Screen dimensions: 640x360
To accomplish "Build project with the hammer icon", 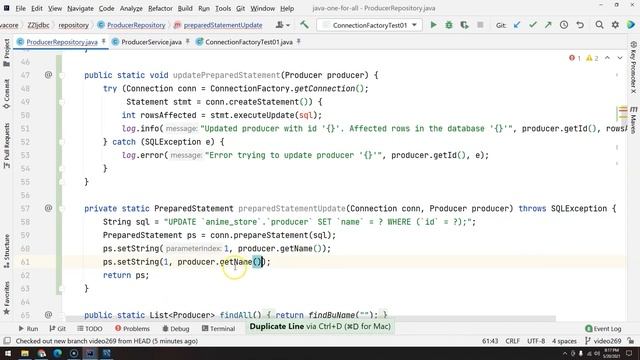I will [304, 25].
